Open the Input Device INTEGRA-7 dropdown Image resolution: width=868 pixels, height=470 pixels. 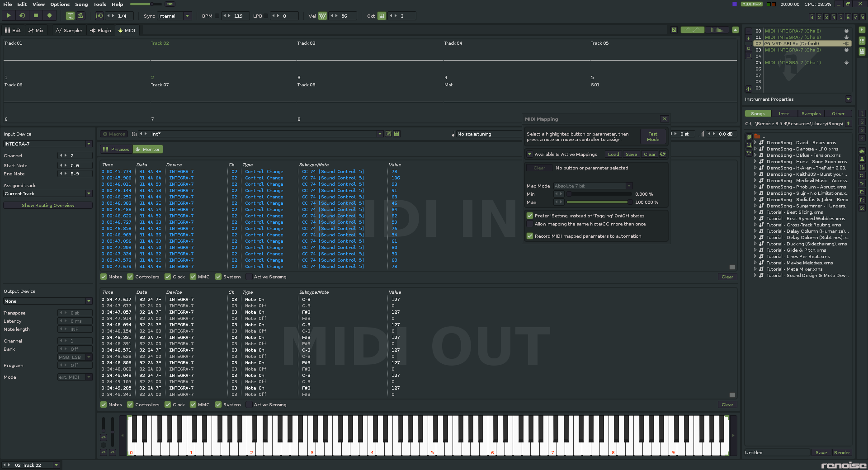[x=48, y=144]
